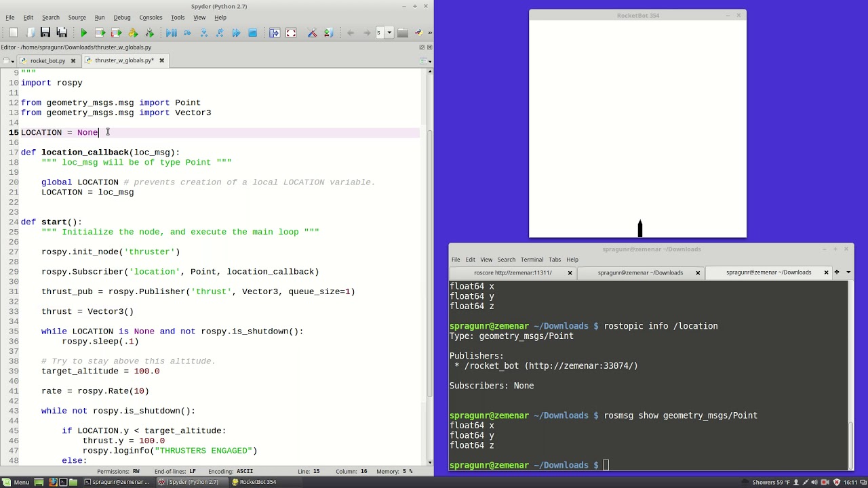Open the Linux Mint Menu button
Viewport: 868px width, 488px height.
16,482
